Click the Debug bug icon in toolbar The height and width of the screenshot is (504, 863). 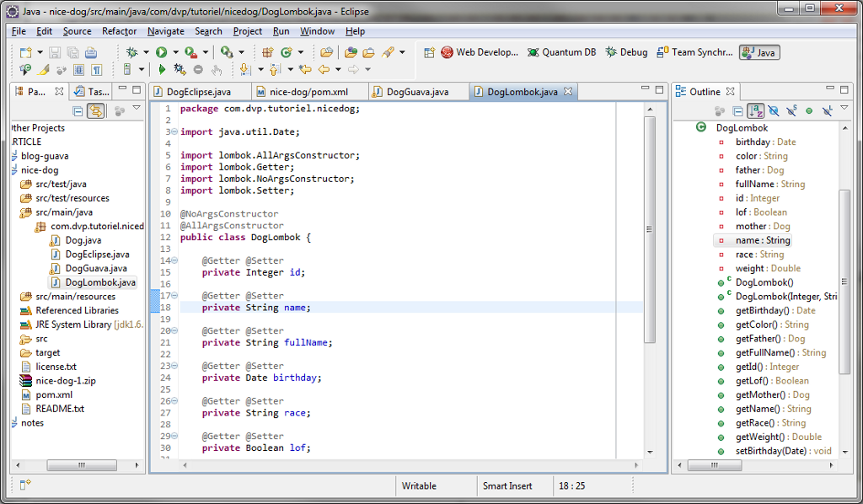(132, 52)
